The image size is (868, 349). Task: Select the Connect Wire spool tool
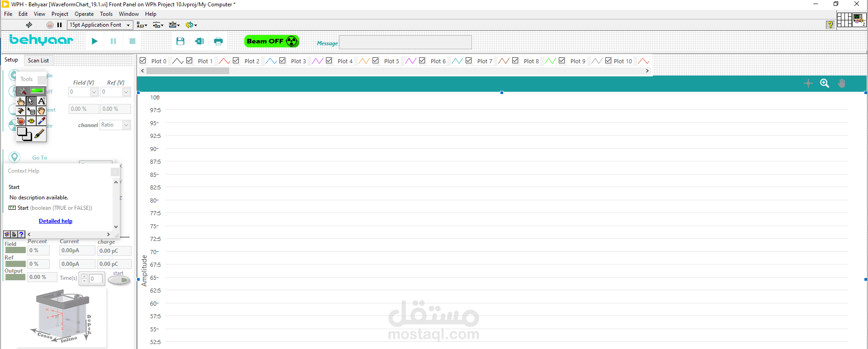coord(21,111)
